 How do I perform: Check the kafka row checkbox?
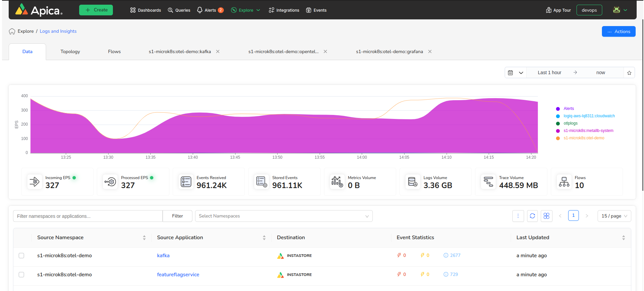[21, 256]
